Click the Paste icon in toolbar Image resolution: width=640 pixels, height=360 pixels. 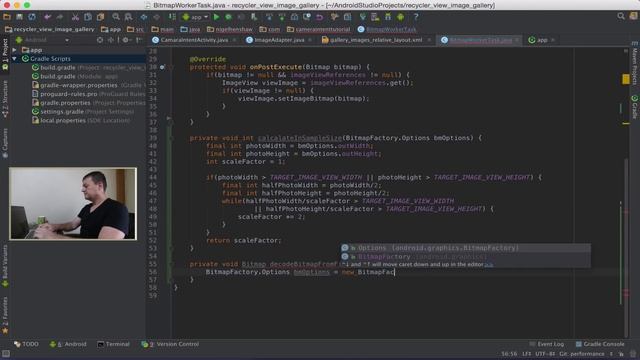(100, 17)
